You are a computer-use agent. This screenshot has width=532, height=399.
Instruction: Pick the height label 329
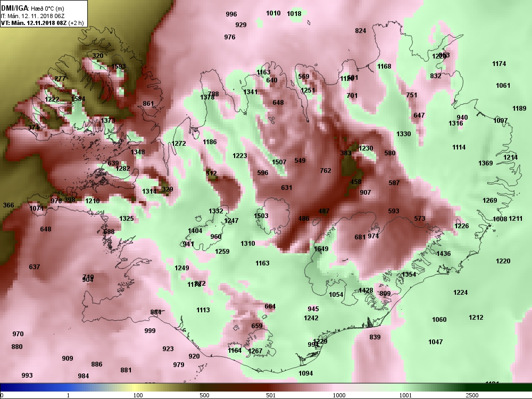pos(167,189)
